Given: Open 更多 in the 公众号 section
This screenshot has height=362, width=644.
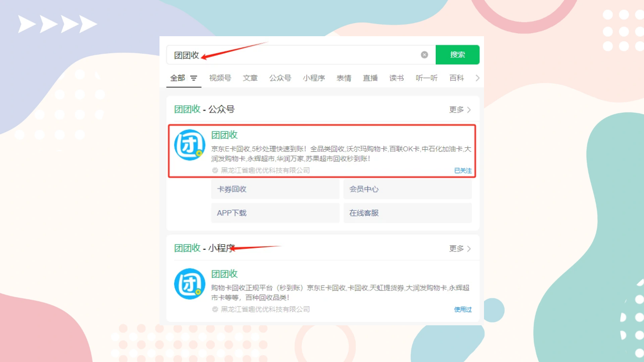Looking at the screenshot, I should 460,110.
